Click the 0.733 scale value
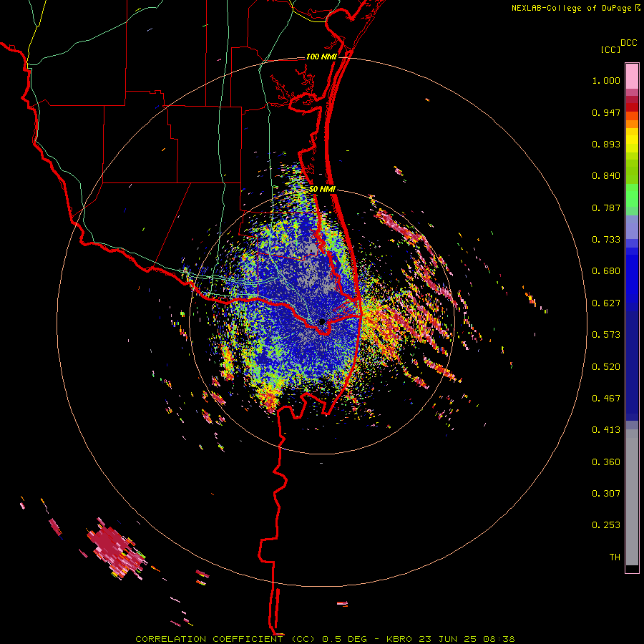644x644 pixels. pos(606,240)
